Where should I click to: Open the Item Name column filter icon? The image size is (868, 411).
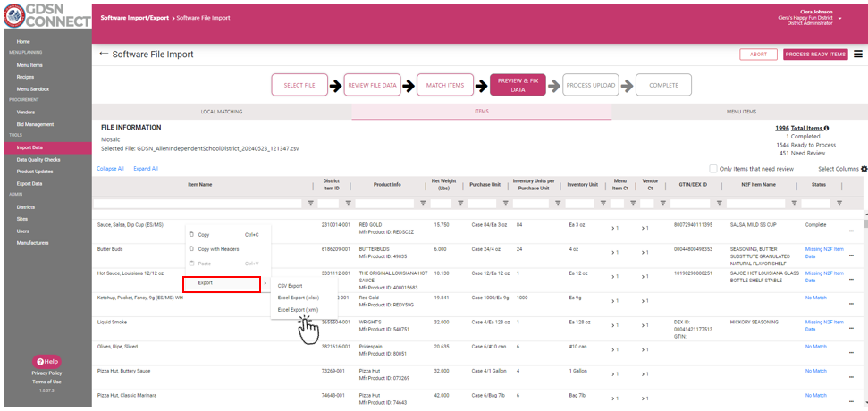pos(310,203)
